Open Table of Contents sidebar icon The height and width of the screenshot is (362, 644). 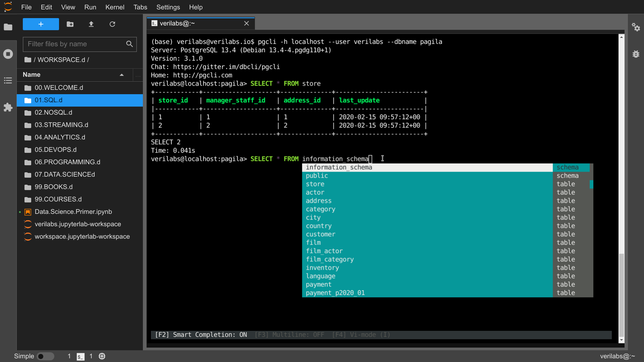tap(8, 80)
